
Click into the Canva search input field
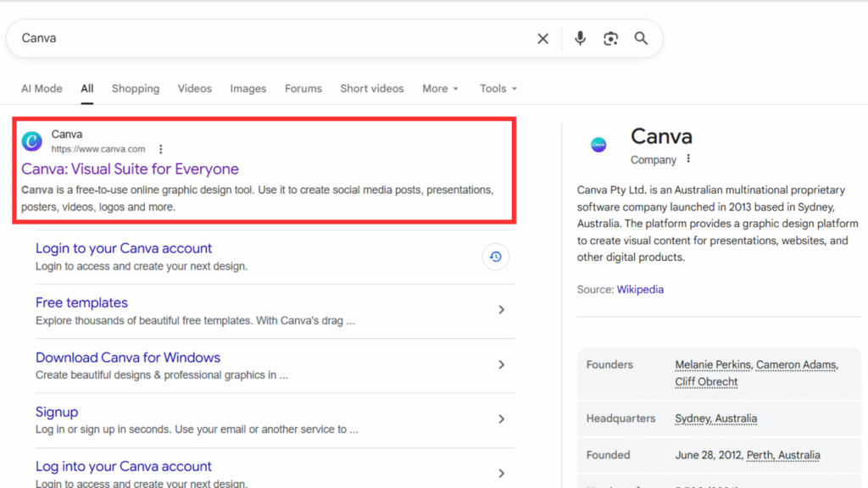tap(271, 39)
